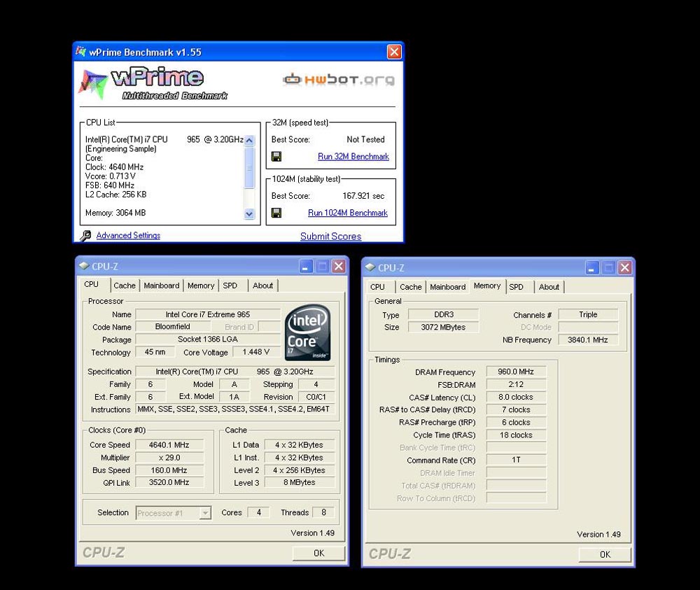Open About tab in left CPU-Z window

pos(263,285)
